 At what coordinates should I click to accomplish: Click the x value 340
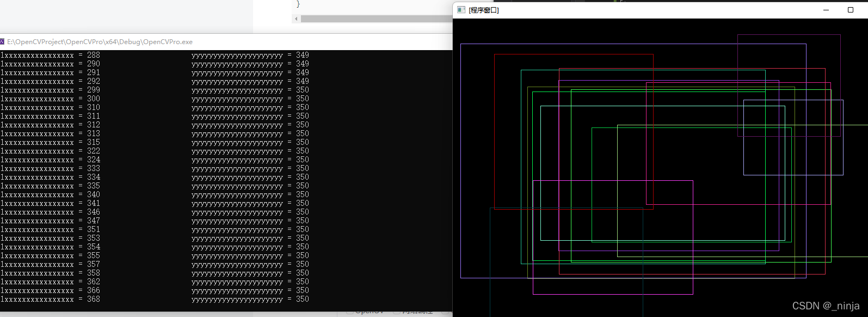(94, 194)
